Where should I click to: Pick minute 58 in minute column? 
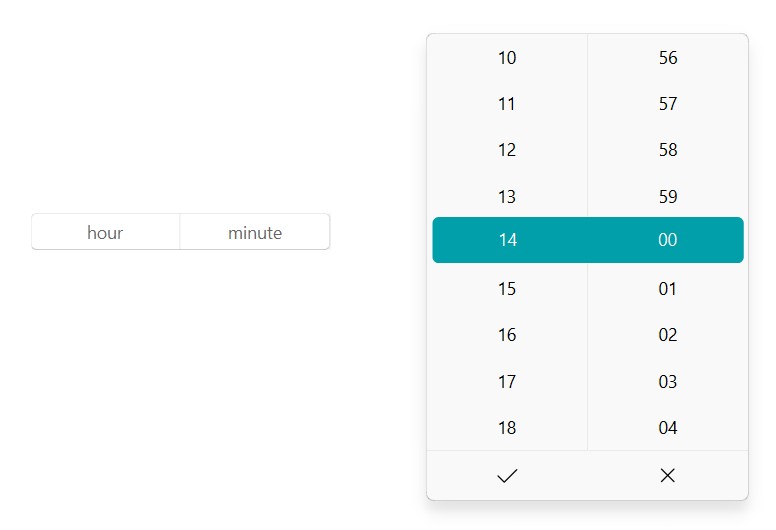(x=668, y=150)
